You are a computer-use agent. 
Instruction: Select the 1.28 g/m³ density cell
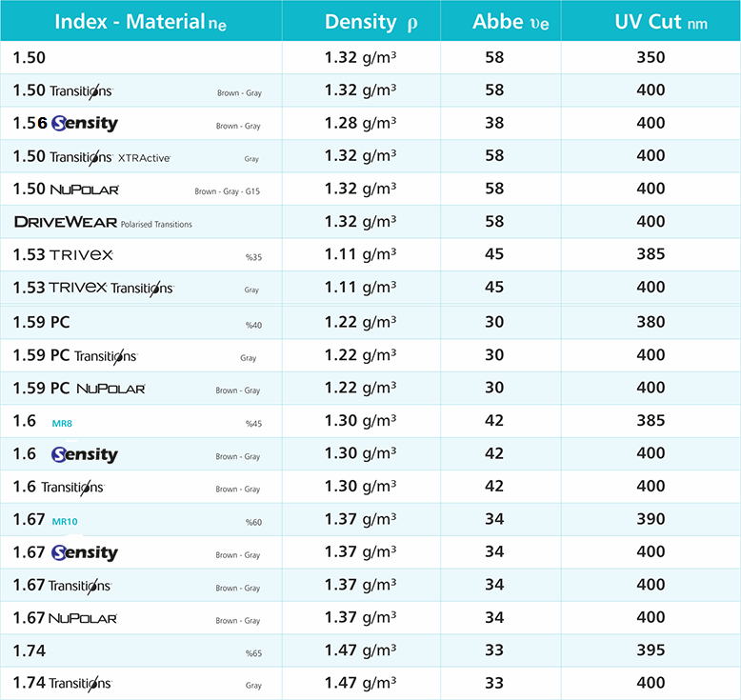pyautogui.click(x=360, y=123)
